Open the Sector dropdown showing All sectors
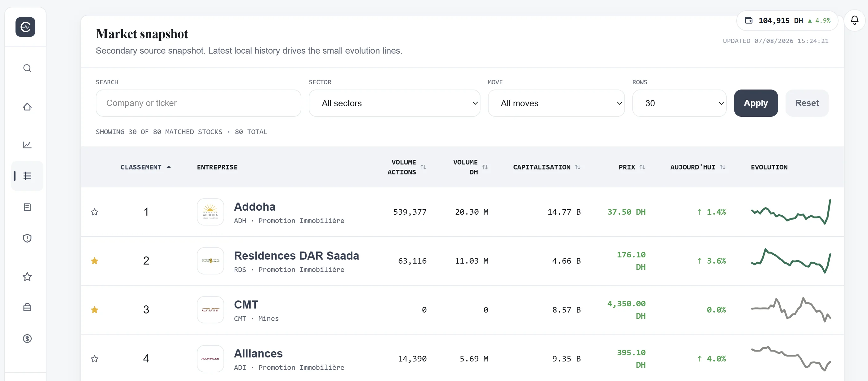This screenshot has height=381, width=868. [x=394, y=103]
